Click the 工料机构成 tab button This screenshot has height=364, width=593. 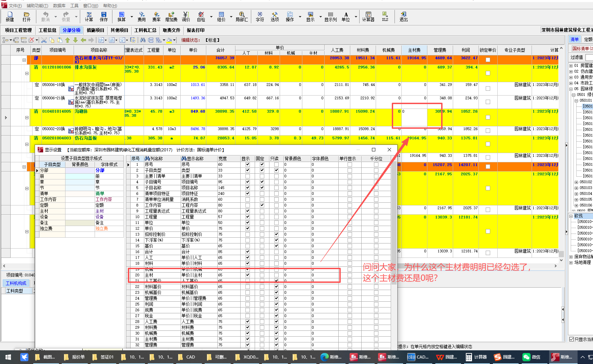click(16, 283)
